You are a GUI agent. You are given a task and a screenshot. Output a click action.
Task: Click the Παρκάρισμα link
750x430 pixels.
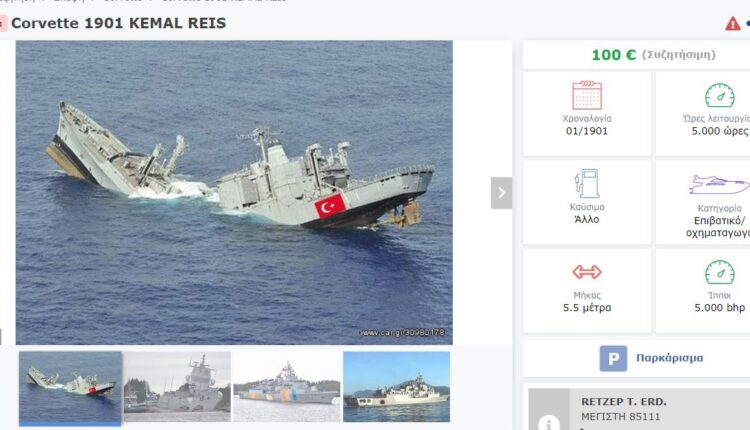669,358
